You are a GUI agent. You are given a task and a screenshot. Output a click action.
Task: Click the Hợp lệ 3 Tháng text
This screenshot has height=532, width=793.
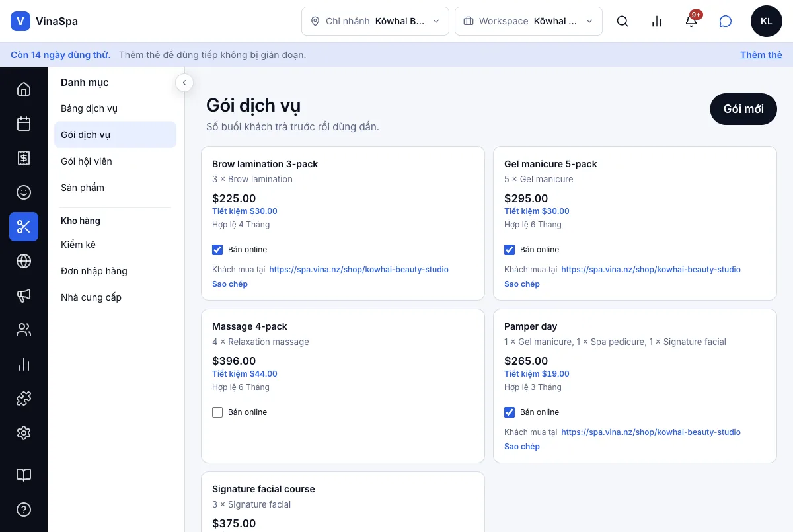(x=533, y=387)
